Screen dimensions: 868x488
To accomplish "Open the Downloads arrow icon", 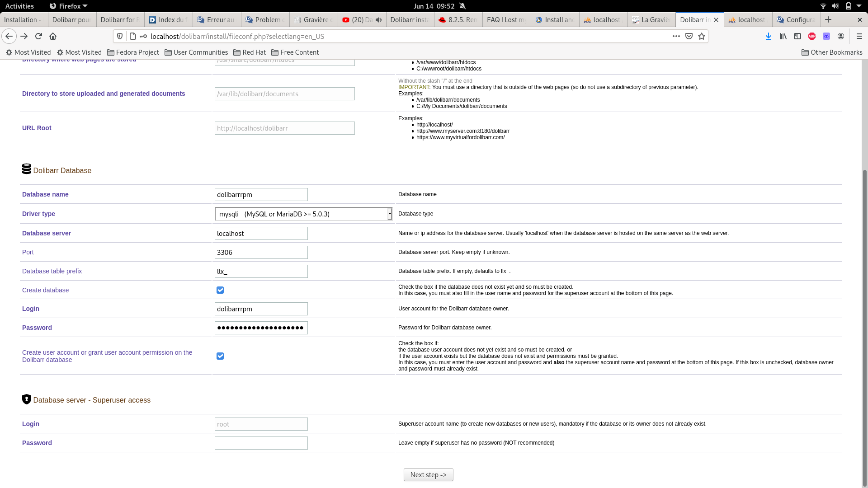I will tap(769, 36).
